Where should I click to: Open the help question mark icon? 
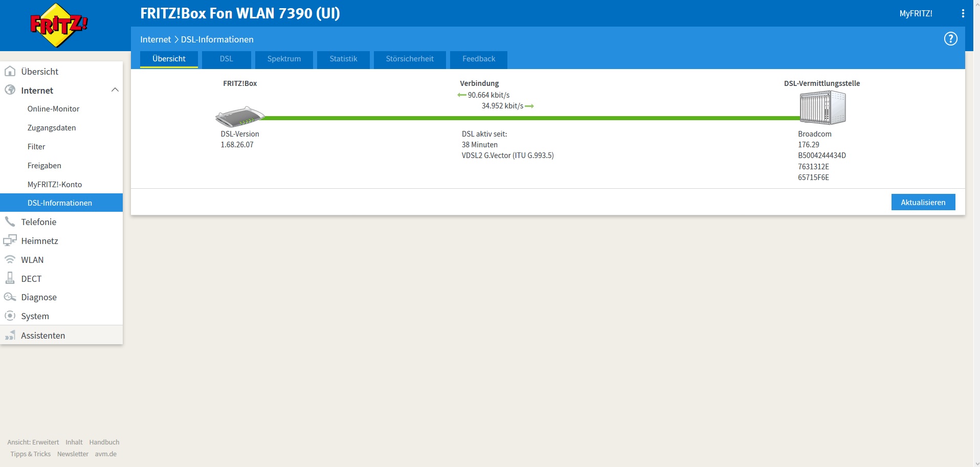(950, 39)
